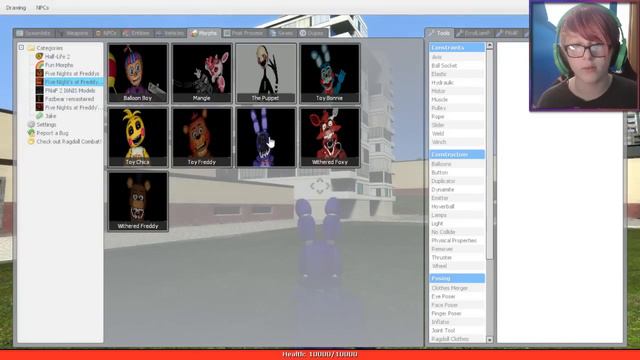Viewport: 640px width, 360px height.
Task: Select the Face Poser tool
Action: pos(457,305)
